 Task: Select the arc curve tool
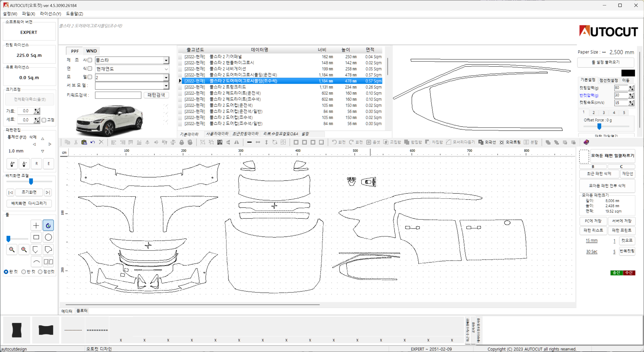(36, 262)
